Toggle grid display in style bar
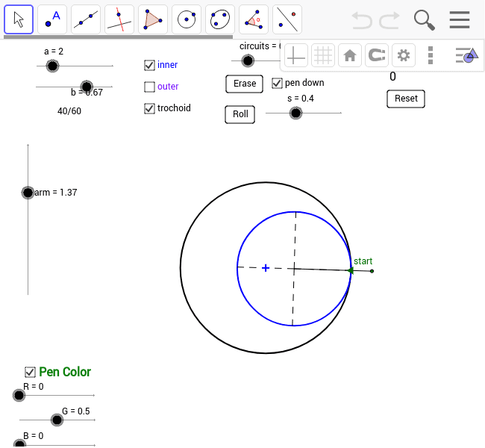 323,55
